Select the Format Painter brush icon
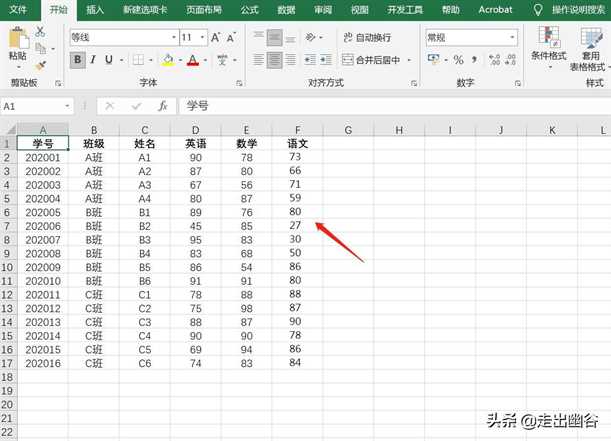Viewport: 611px width, 441px height. [x=40, y=65]
